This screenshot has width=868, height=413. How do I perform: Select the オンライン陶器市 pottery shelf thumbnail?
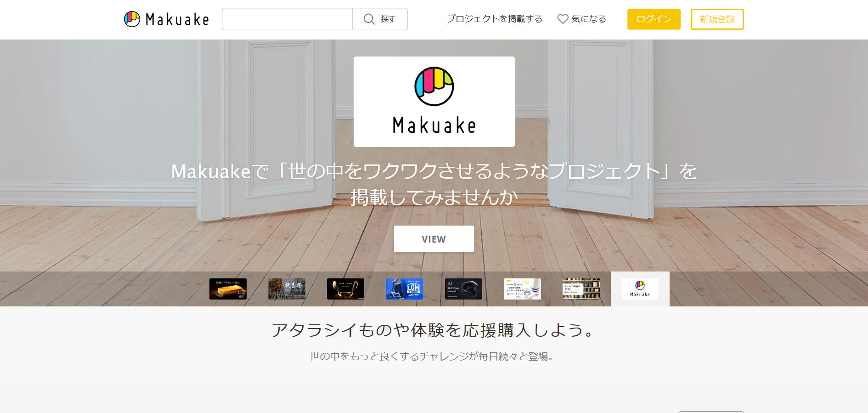pyautogui.click(x=581, y=289)
